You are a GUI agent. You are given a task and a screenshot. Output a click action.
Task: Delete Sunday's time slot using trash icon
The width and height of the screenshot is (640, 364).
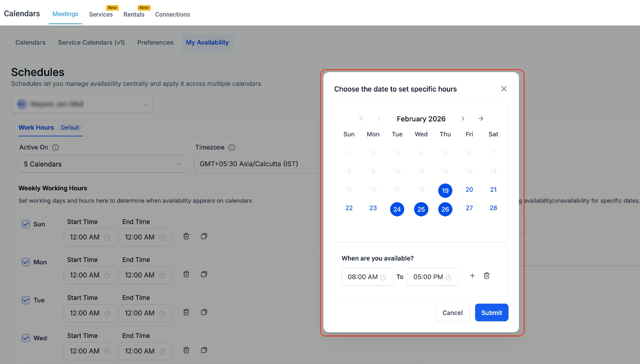(186, 236)
